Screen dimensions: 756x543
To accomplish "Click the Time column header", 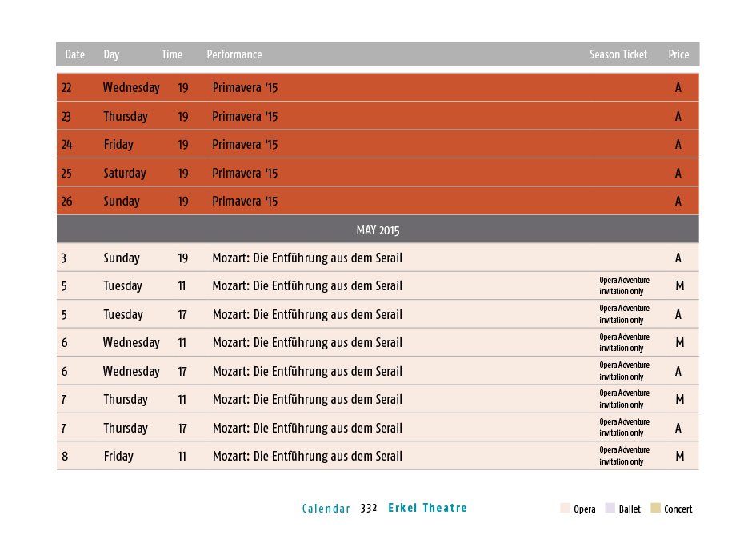I will pos(172,54).
